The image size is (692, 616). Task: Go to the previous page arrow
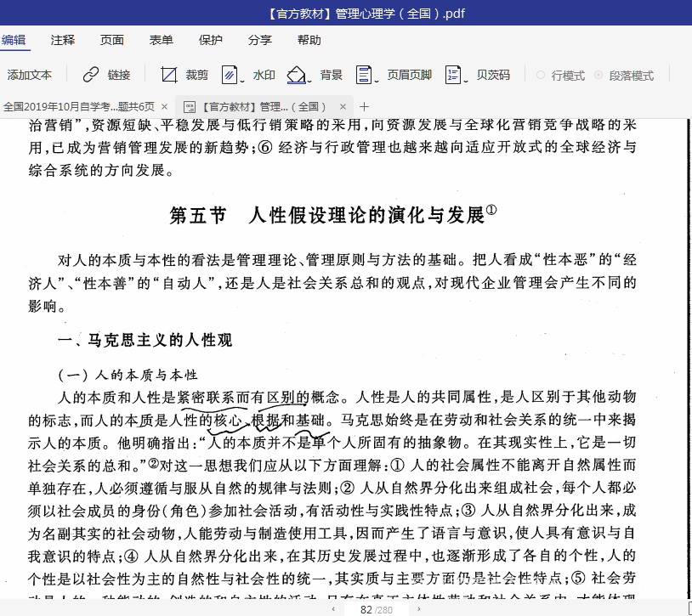(333, 609)
